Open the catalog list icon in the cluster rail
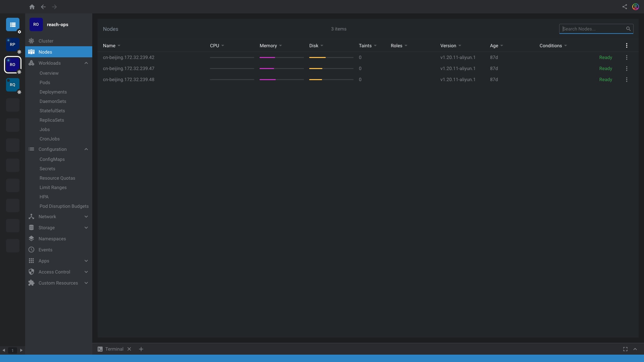Viewport: 644px width, 362px height. (13, 24)
